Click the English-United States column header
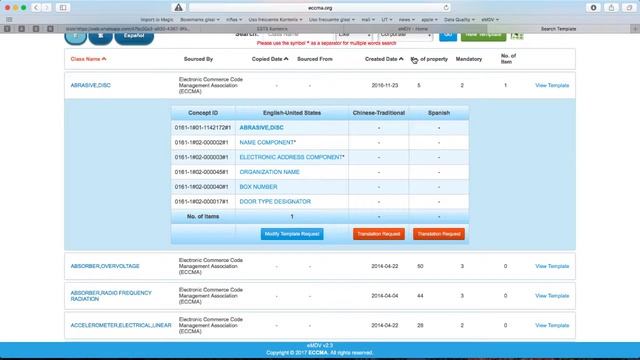This screenshot has height=360, width=640. pos(292,113)
